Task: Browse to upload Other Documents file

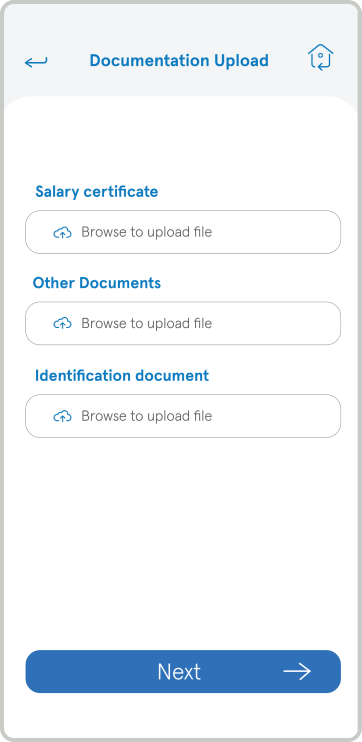Action: [183, 323]
